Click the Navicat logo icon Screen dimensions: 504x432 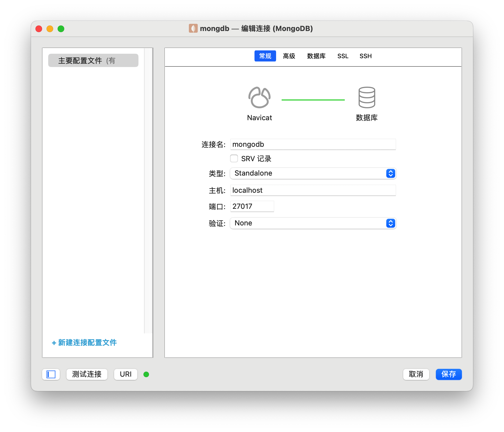click(259, 97)
